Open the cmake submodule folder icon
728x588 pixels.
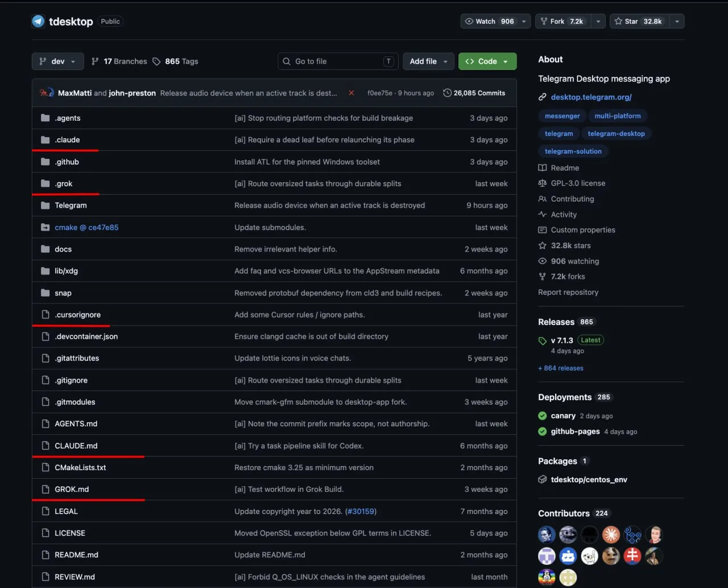coord(45,227)
